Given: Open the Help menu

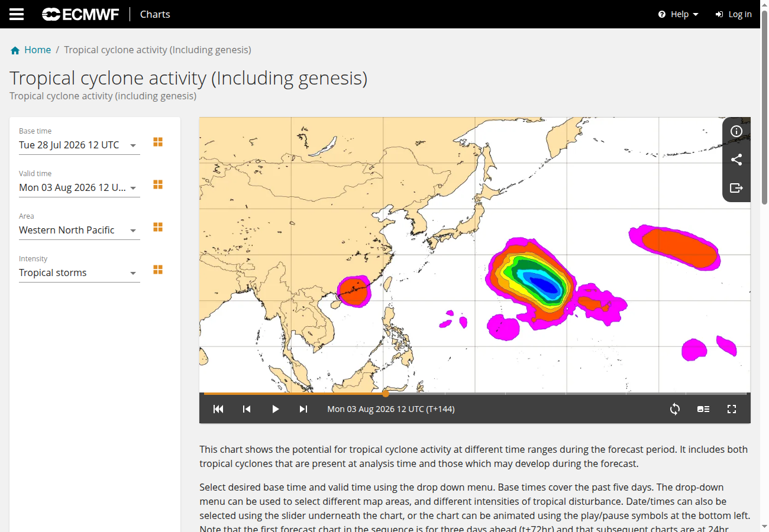Looking at the screenshot, I should pyautogui.click(x=678, y=14).
